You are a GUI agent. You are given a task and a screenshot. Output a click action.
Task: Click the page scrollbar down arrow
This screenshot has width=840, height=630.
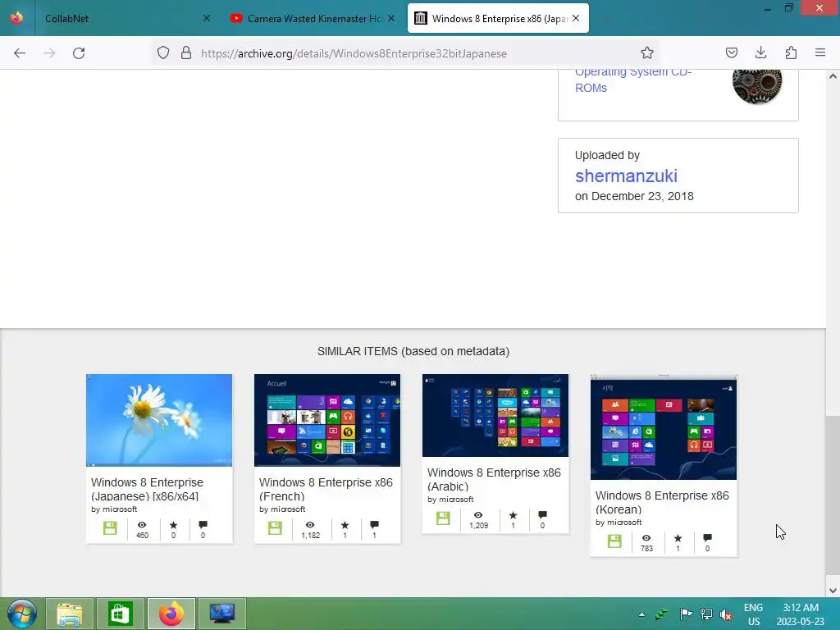click(x=833, y=591)
